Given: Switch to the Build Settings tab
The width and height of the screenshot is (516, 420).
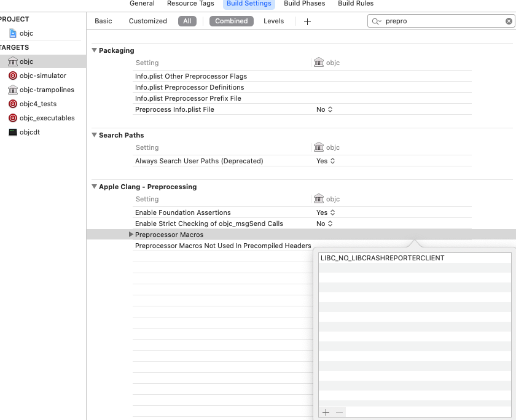Looking at the screenshot, I should click(x=249, y=3).
